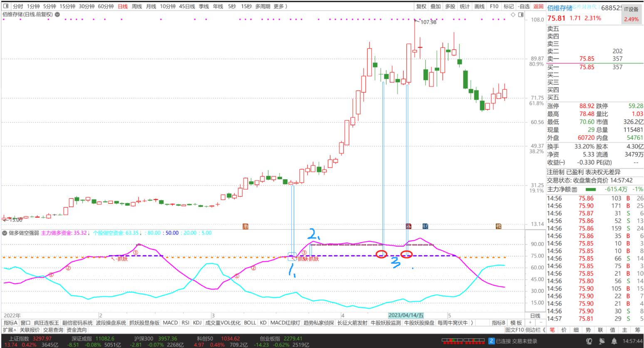Select the MACD indicator tab
Screen dimensions: 644x348
[x=170, y=323]
